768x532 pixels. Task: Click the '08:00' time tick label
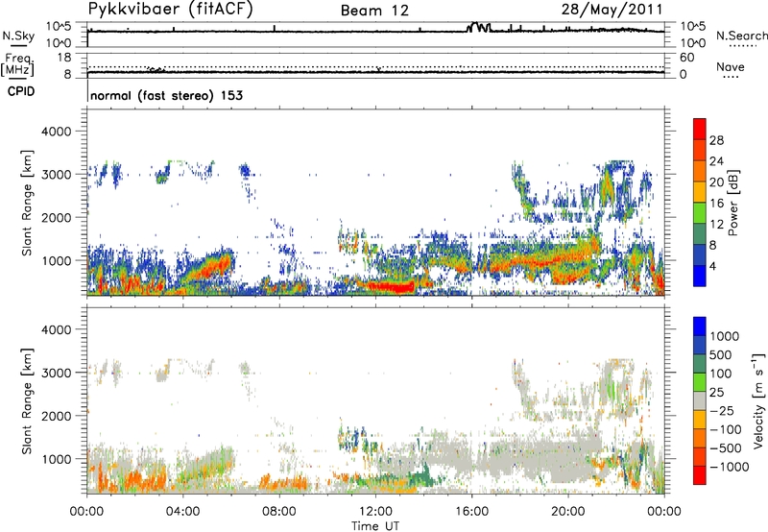(279, 512)
